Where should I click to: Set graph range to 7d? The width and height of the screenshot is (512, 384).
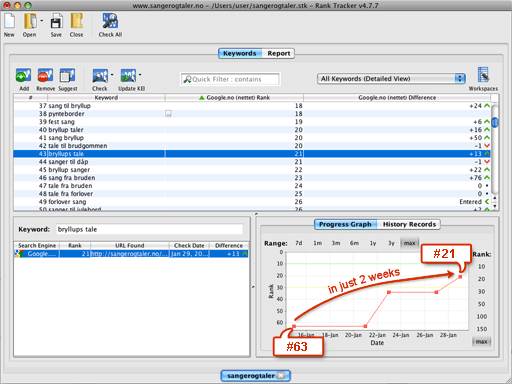299,243
